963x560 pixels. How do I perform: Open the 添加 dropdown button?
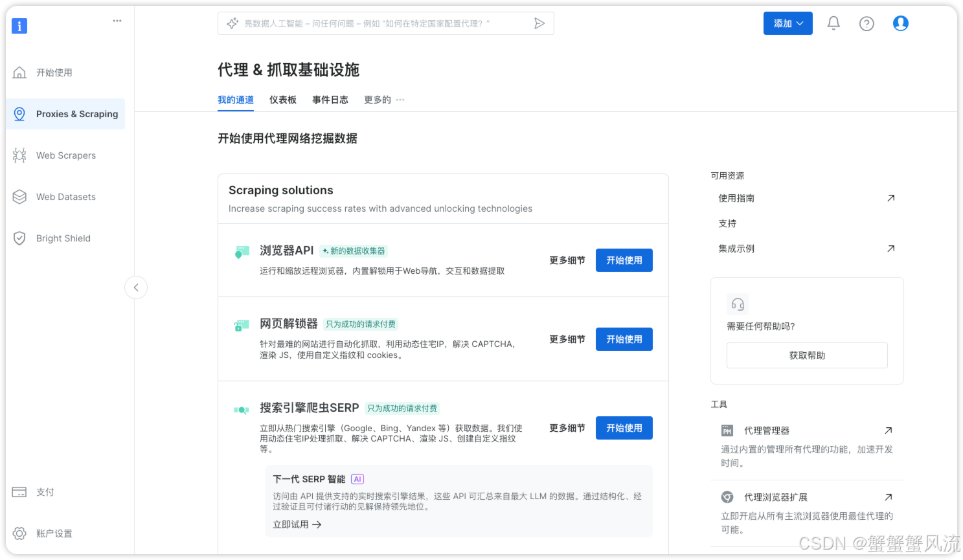(x=788, y=23)
